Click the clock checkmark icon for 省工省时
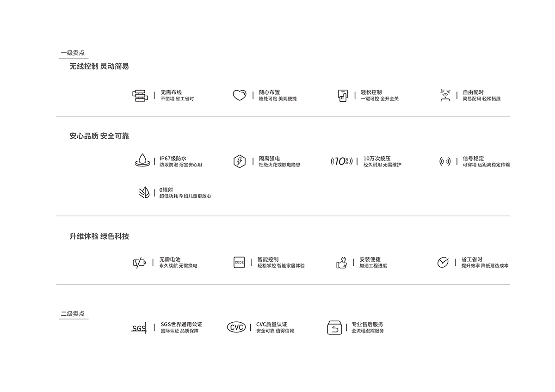Screen dimensions: 555x392 click(x=443, y=262)
